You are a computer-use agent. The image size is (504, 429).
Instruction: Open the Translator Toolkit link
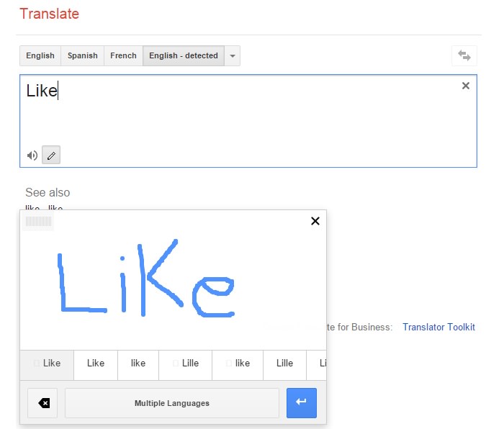[438, 327]
